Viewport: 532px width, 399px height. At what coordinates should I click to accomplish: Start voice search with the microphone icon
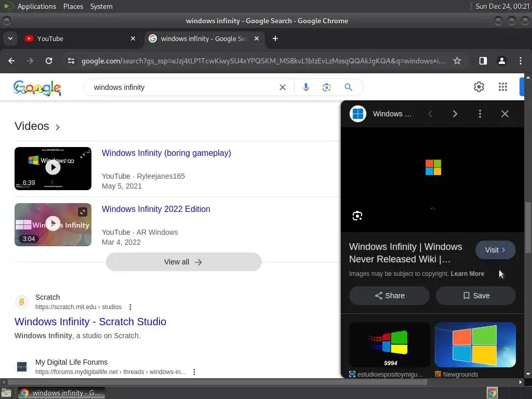(305, 87)
